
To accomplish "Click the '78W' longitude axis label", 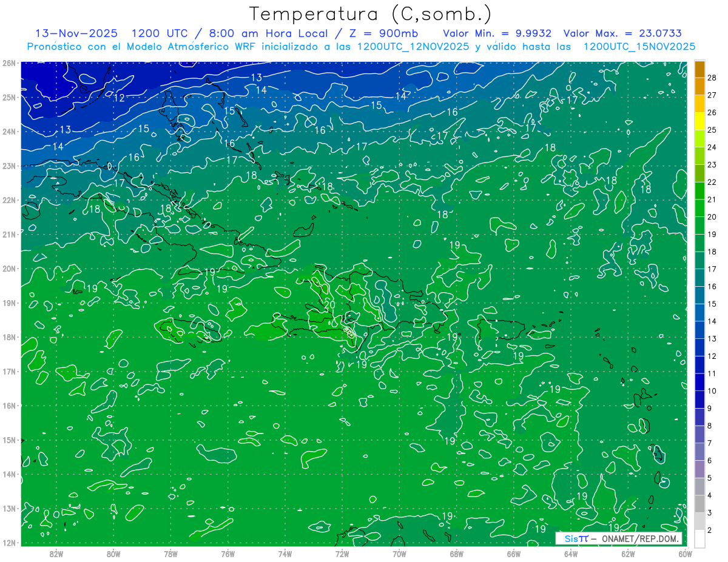I will (x=170, y=553).
